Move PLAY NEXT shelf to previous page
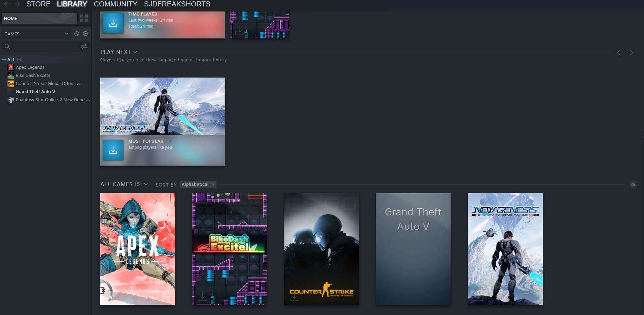 (x=619, y=53)
